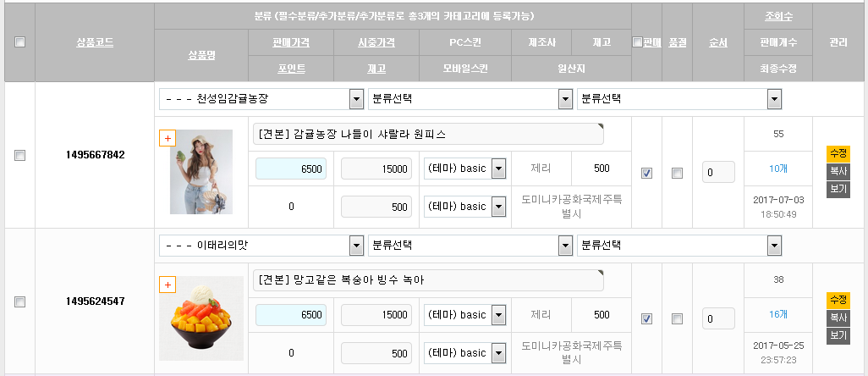Click the yellow 수정 button for the dress product
Image resolution: width=868 pixels, height=376 pixels.
pos(838,153)
